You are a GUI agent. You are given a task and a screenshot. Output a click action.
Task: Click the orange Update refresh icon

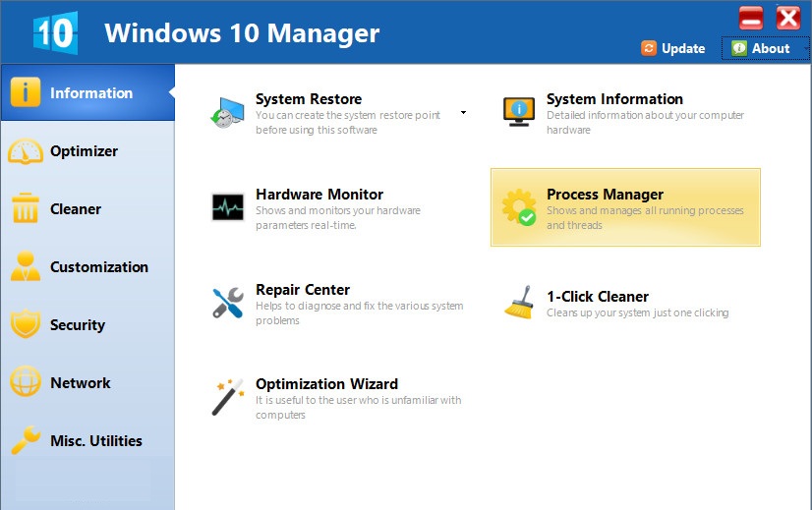click(649, 48)
